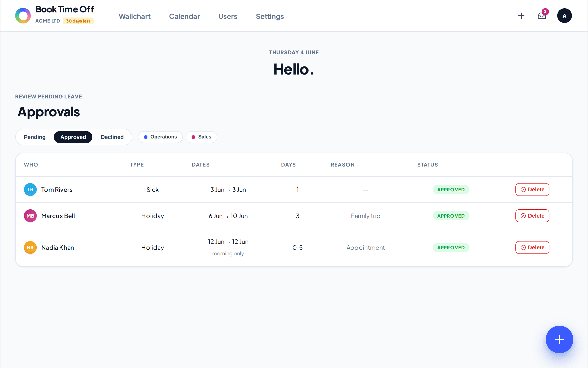Navigate to Users
Screen dimensions: 588x368
(228, 16)
